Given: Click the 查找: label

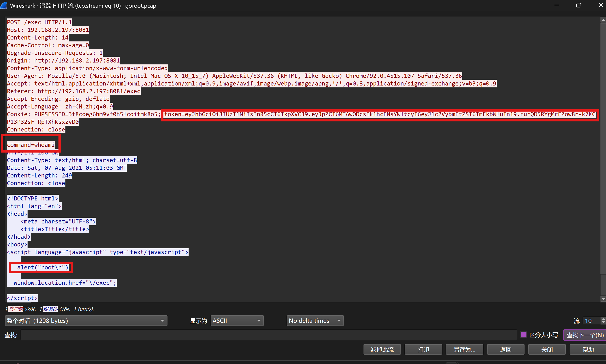Looking at the screenshot, I should [x=11, y=335].
